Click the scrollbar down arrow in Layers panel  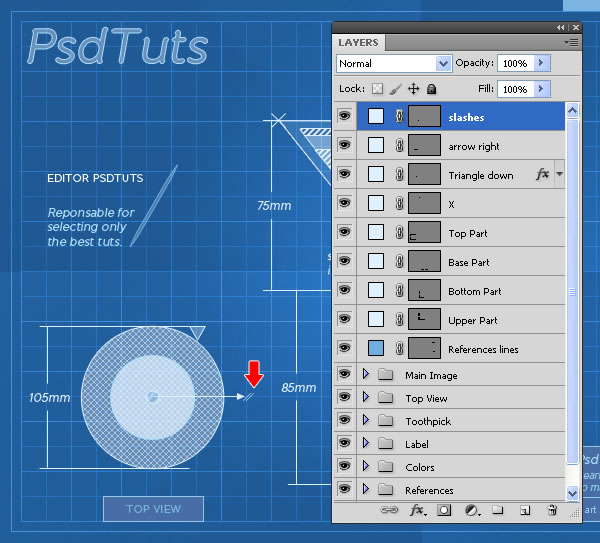(x=572, y=493)
